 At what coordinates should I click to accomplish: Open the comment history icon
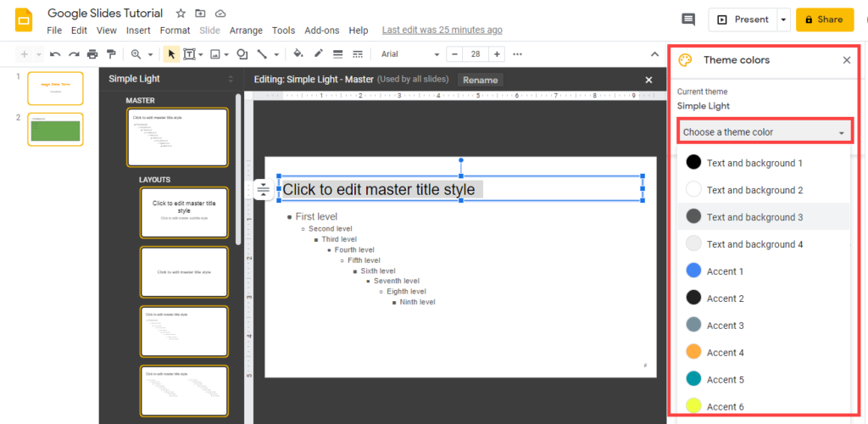point(688,20)
